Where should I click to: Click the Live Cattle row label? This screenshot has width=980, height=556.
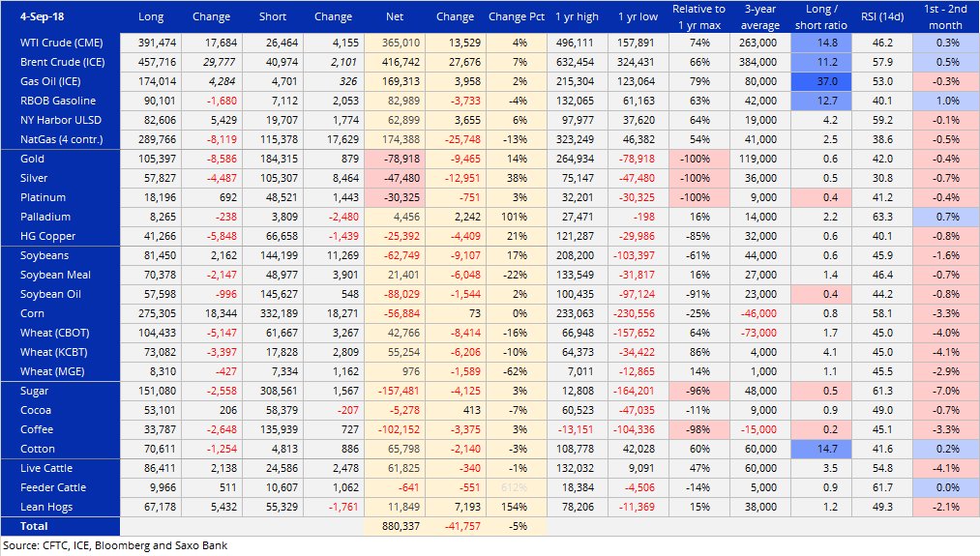pos(45,468)
